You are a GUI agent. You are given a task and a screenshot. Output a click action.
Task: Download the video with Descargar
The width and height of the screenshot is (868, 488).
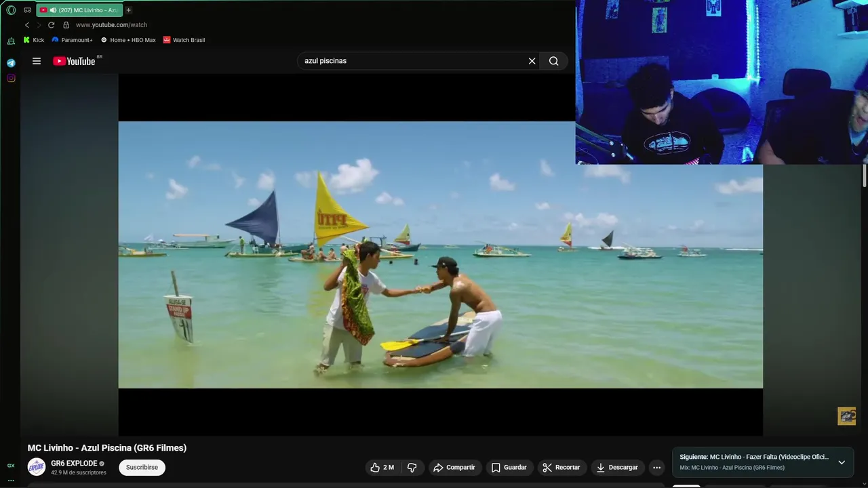tap(617, 468)
